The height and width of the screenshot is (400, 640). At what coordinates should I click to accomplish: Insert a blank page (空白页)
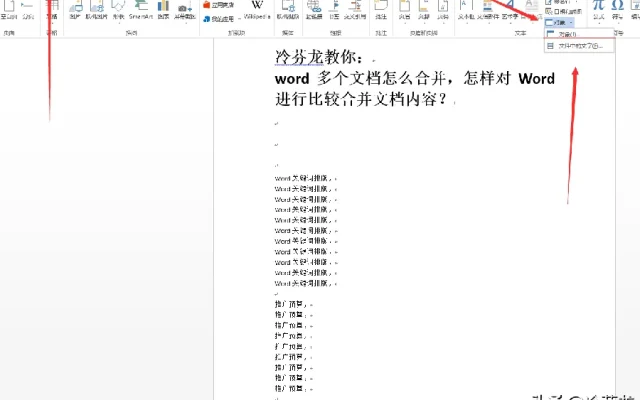point(9,10)
